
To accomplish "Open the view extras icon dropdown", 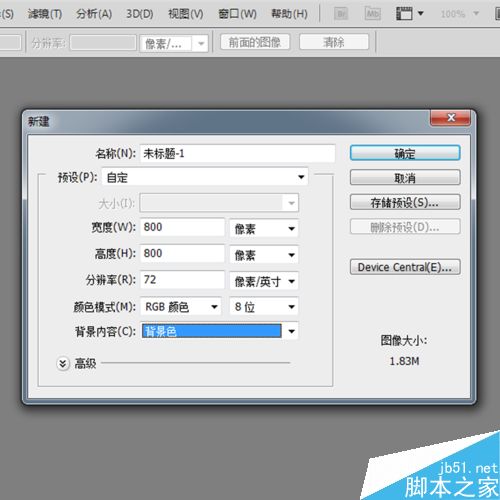I will coord(410,14).
